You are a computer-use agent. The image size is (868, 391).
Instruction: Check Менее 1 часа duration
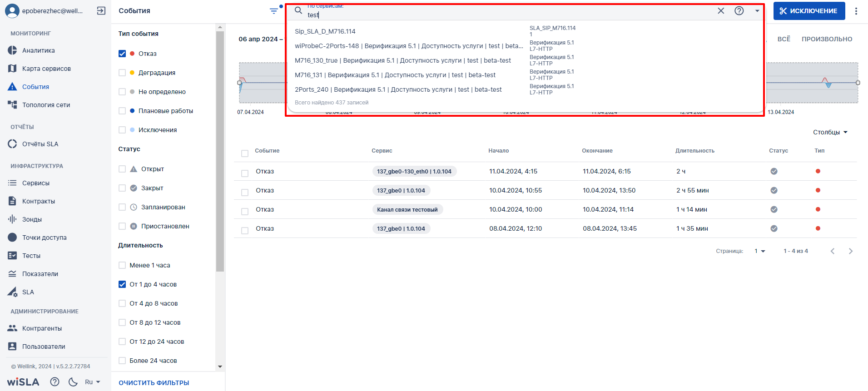pos(122,265)
